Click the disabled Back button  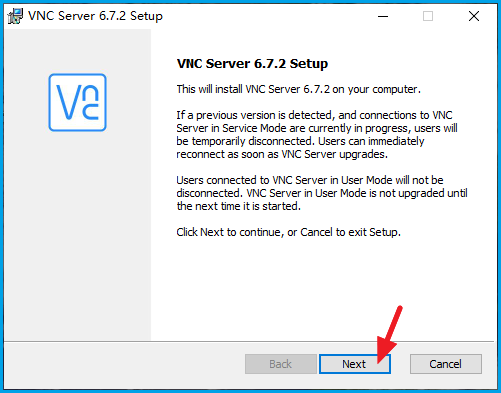pyautogui.click(x=281, y=364)
